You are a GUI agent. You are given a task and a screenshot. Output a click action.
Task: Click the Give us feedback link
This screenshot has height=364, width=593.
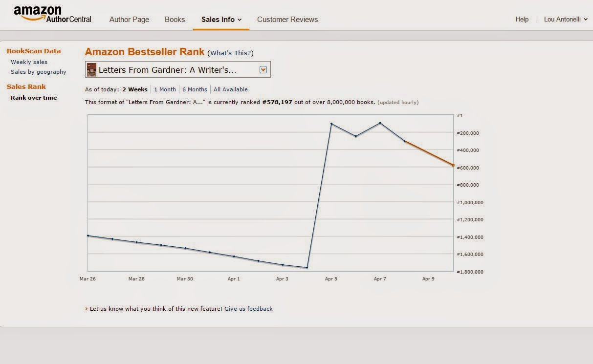[248, 309]
